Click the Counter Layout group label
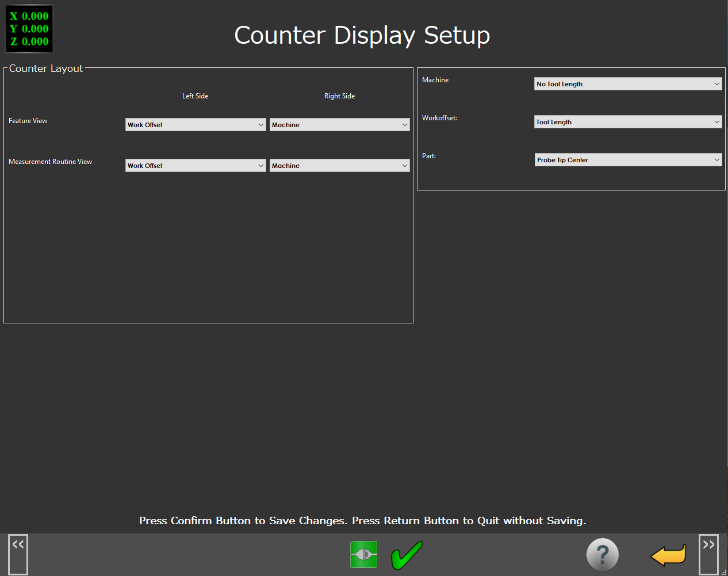 [x=46, y=68]
